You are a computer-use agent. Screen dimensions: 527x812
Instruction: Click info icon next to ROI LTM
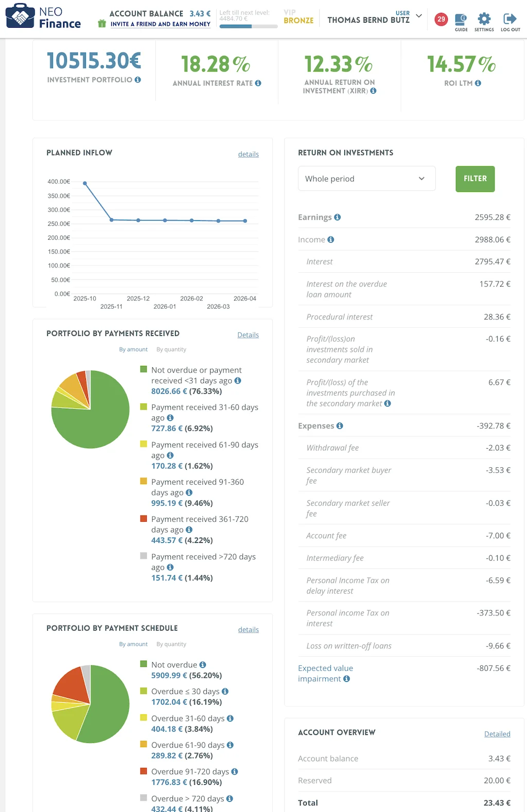click(x=478, y=83)
